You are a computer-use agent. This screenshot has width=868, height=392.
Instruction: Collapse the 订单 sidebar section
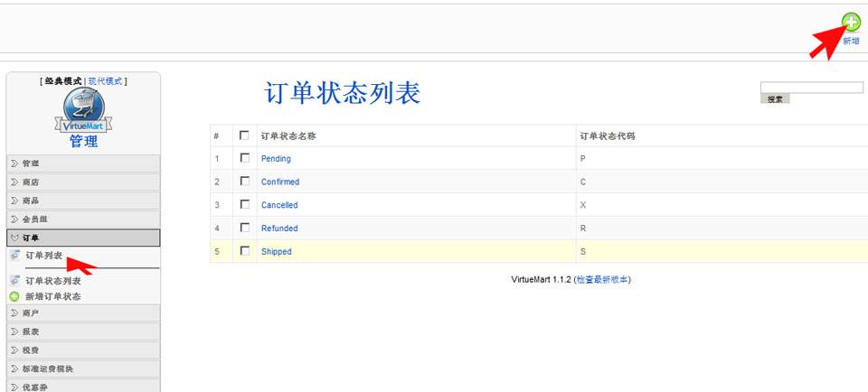pyautogui.click(x=83, y=238)
